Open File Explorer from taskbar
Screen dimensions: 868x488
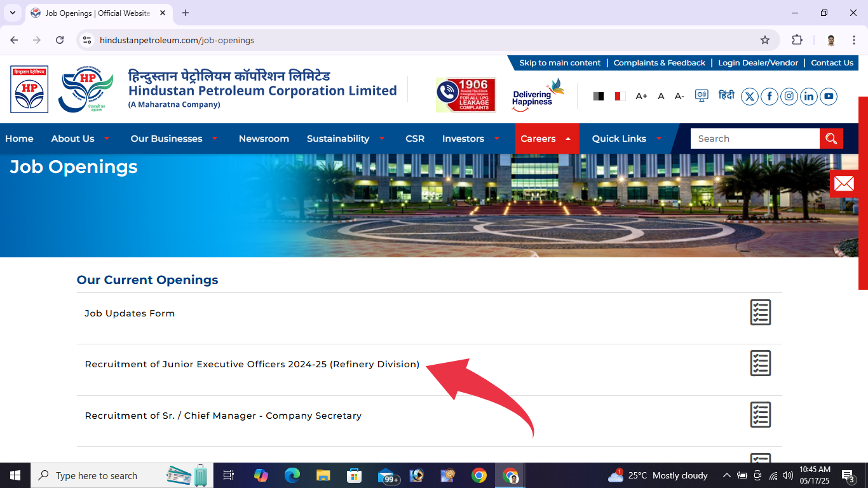pyautogui.click(x=323, y=475)
